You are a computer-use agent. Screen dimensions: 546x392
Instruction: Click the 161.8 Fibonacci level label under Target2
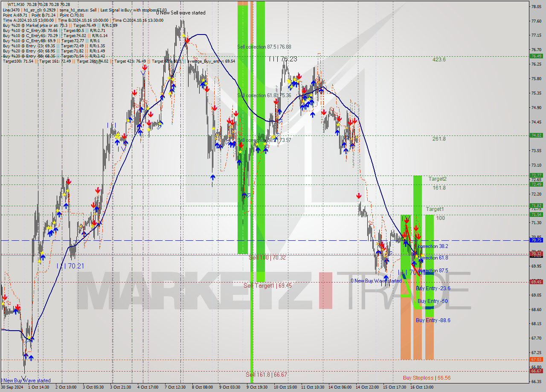pyautogui.click(x=439, y=187)
